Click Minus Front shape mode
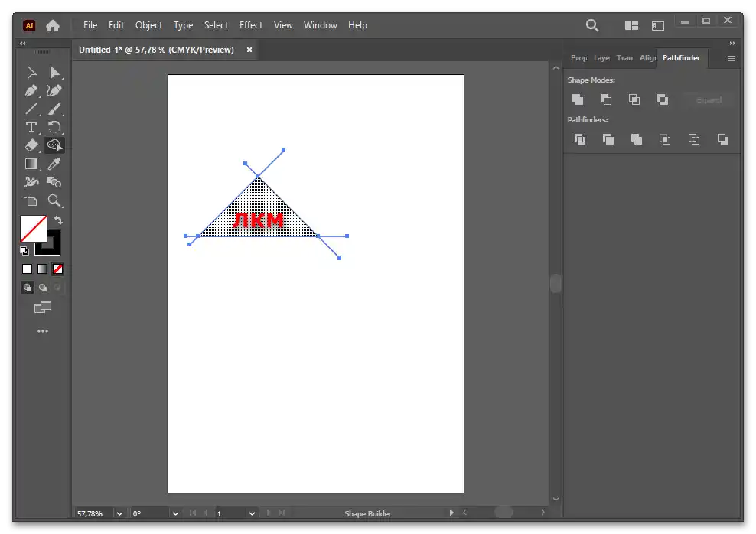This screenshot has width=756, height=534. (x=606, y=99)
